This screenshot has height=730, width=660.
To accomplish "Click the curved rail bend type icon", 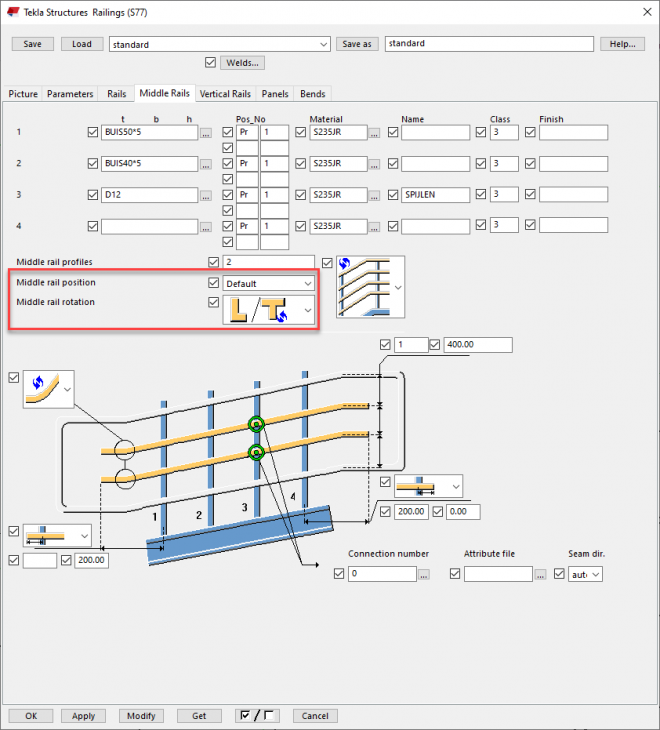I will tap(43, 389).
